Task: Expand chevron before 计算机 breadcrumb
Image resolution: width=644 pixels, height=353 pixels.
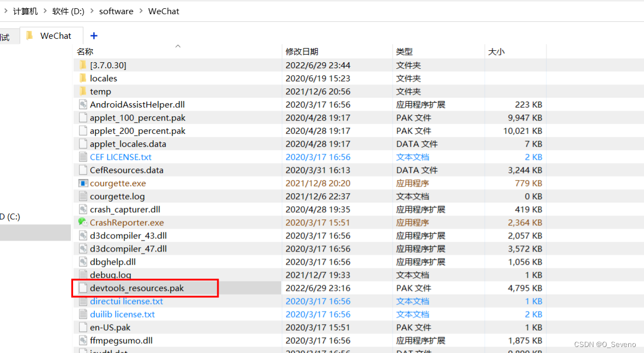Action: coord(6,11)
